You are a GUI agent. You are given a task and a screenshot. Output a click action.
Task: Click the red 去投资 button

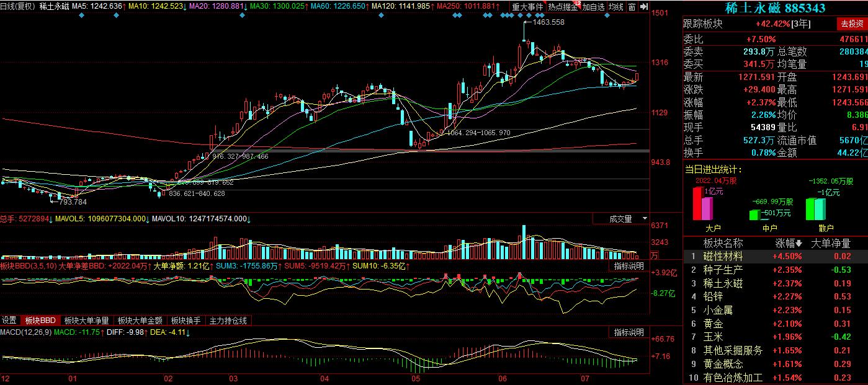click(x=851, y=24)
